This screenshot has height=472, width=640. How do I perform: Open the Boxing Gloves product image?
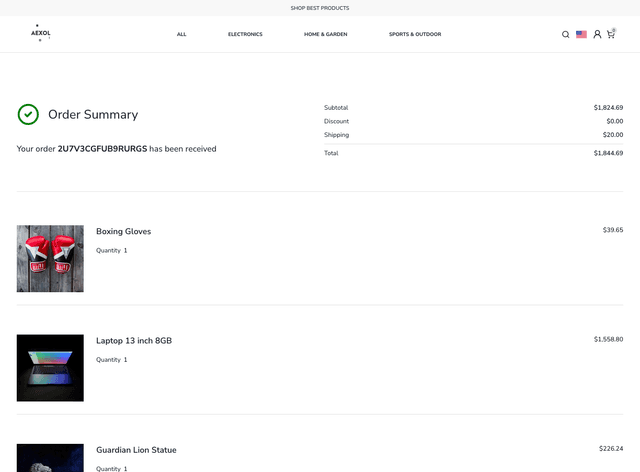[50, 258]
